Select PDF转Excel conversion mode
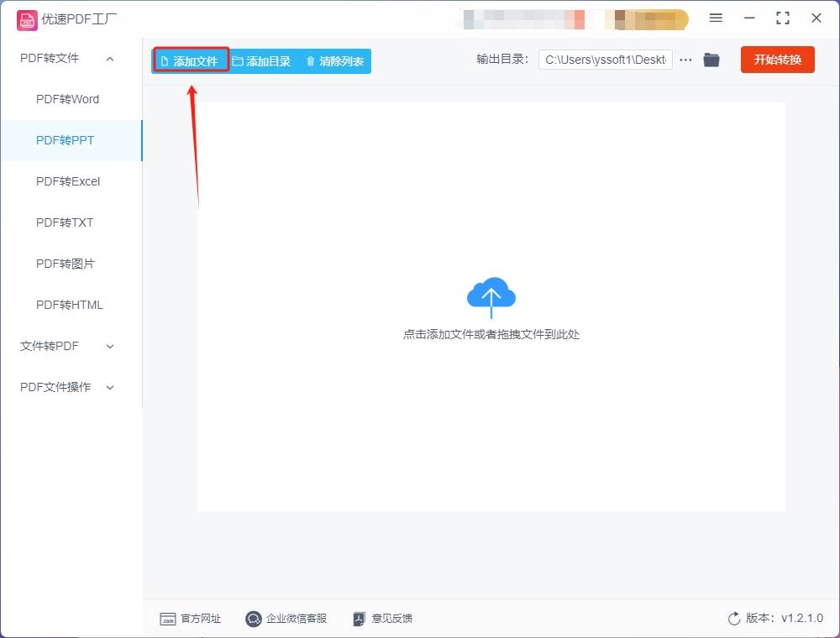The height and width of the screenshot is (638, 840). pyautogui.click(x=67, y=181)
